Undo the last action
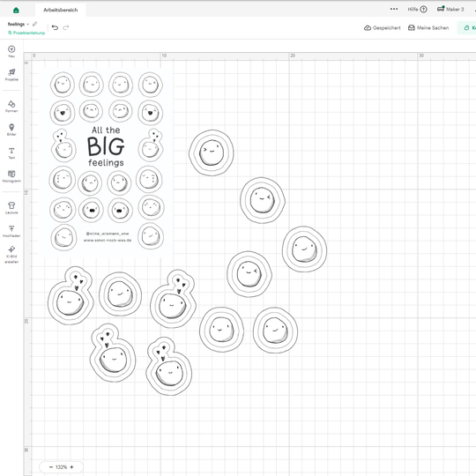This screenshot has width=476, height=476. 55,27
